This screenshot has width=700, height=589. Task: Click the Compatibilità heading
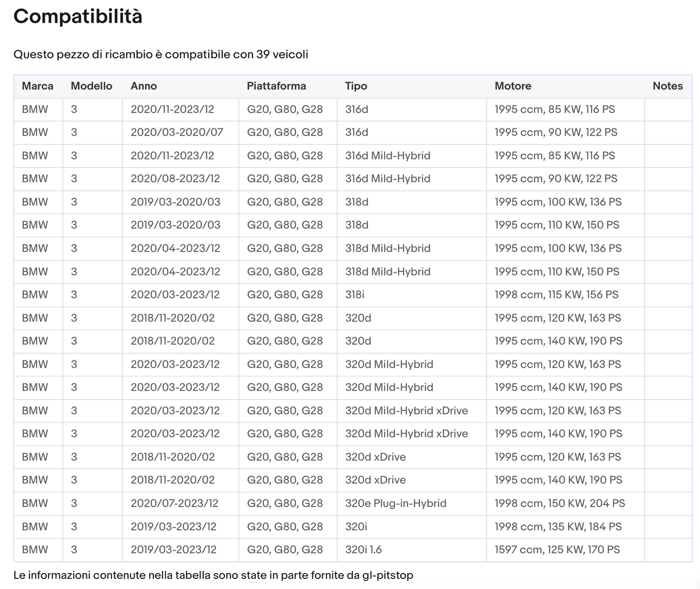pyautogui.click(x=78, y=17)
